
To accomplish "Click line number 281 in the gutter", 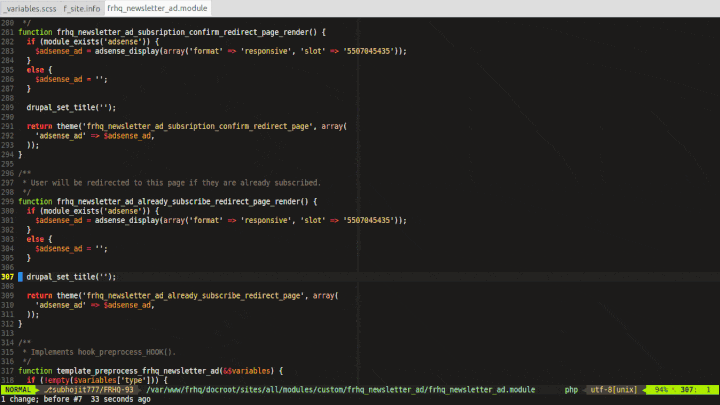I will click(8, 32).
